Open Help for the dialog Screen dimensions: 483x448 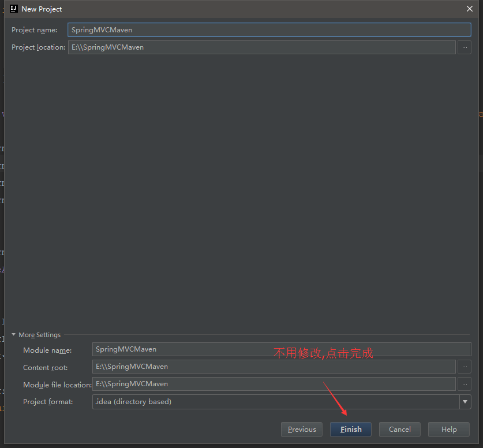[449, 429]
